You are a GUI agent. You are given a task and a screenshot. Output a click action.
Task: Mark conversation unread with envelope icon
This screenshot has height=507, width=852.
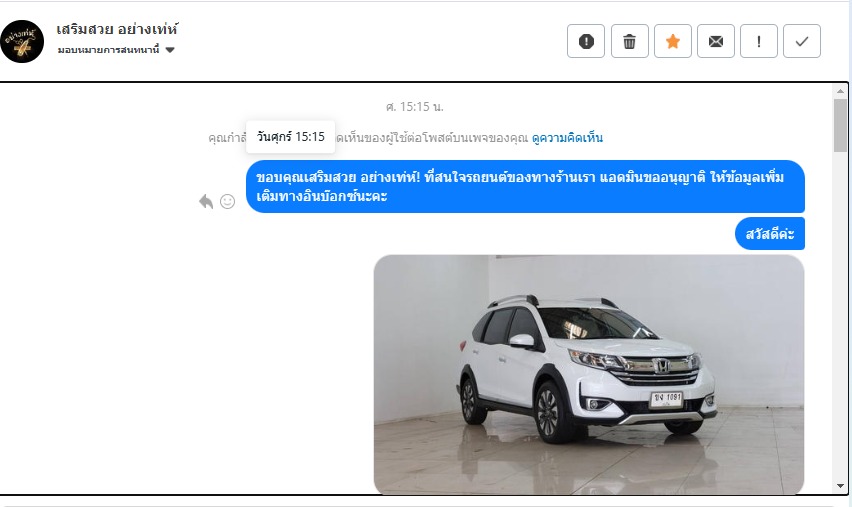coord(716,41)
